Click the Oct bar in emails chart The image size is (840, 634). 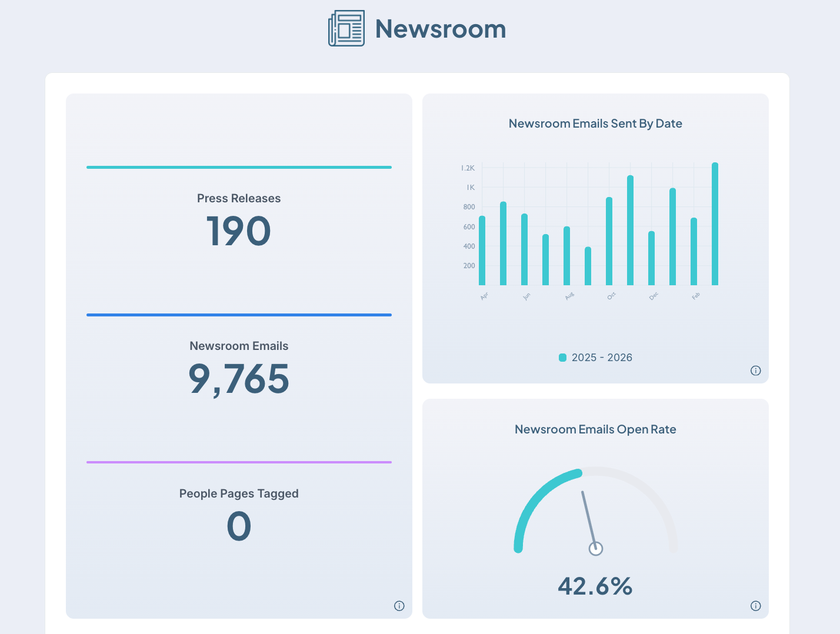click(x=609, y=242)
